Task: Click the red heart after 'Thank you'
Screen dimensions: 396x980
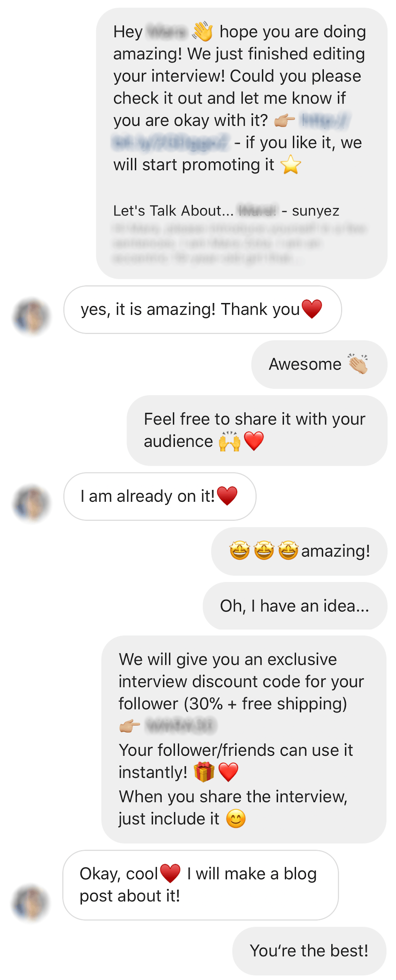Action: pos(312,309)
